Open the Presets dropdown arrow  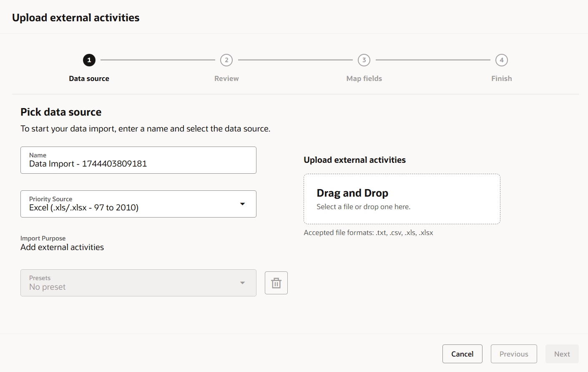(x=242, y=283)
